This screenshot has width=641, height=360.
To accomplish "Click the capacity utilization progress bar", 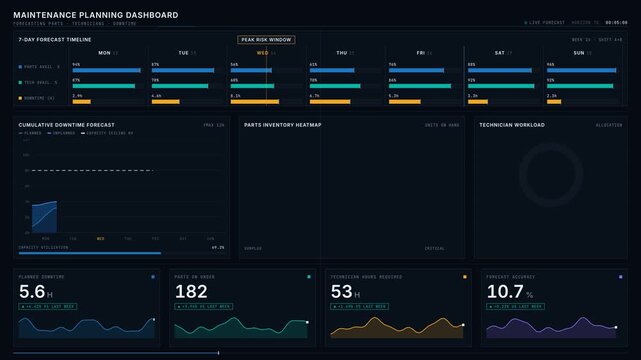I will pos(121,253).
